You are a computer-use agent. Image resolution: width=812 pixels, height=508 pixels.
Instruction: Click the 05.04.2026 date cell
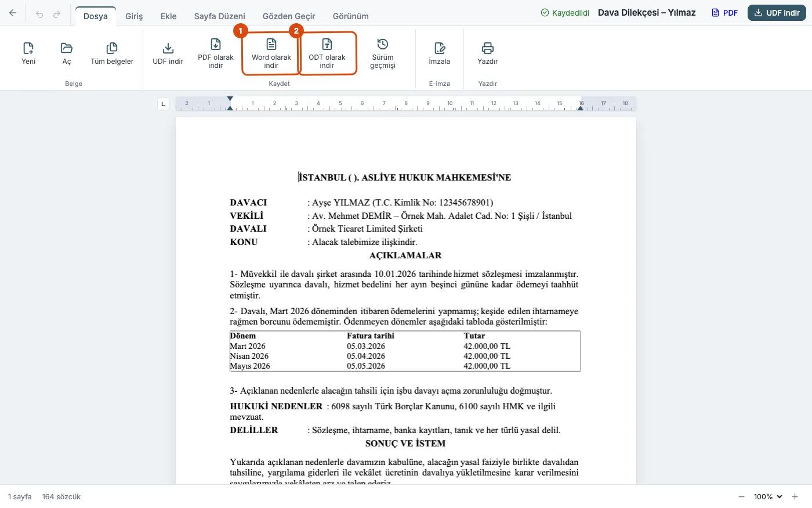pyautogui.click(x=366, y=356)
